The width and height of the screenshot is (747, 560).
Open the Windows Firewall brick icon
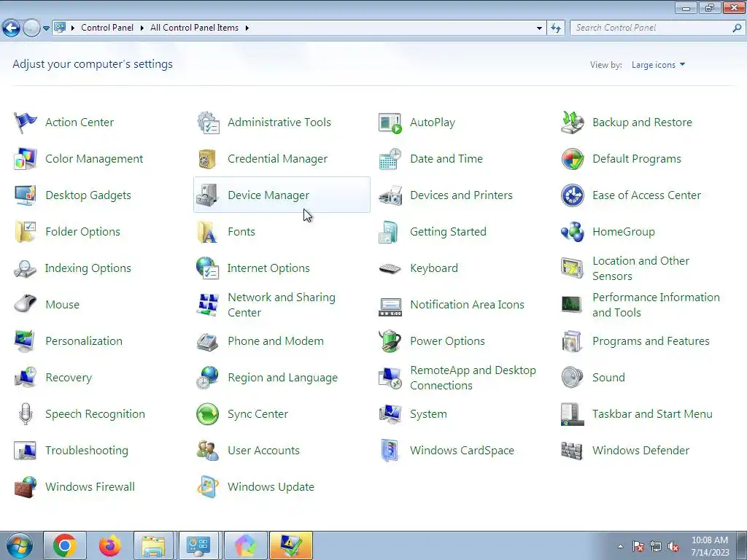25,486
